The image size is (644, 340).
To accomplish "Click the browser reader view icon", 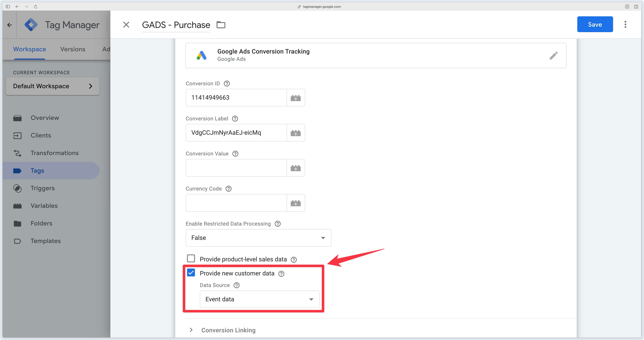I will (627, 7).
